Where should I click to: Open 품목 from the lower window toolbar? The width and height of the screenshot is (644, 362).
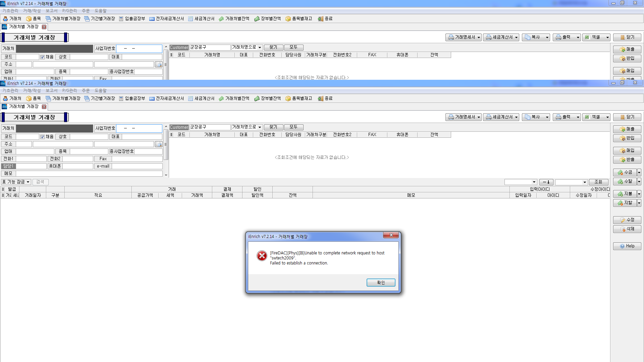pyautogui.click(x=34, y=99)
